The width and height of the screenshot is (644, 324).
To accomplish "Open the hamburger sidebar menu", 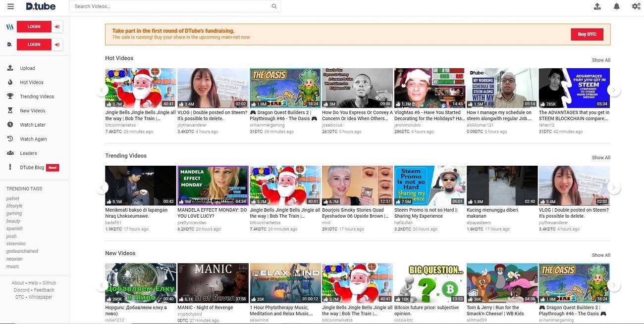I will pos(10,6).
